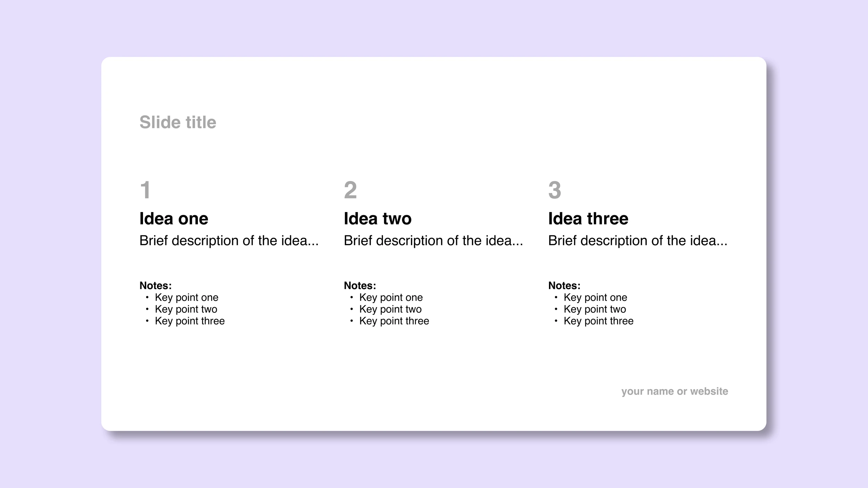
Task: Select the description under Idea two
Action: click(433, 241)
